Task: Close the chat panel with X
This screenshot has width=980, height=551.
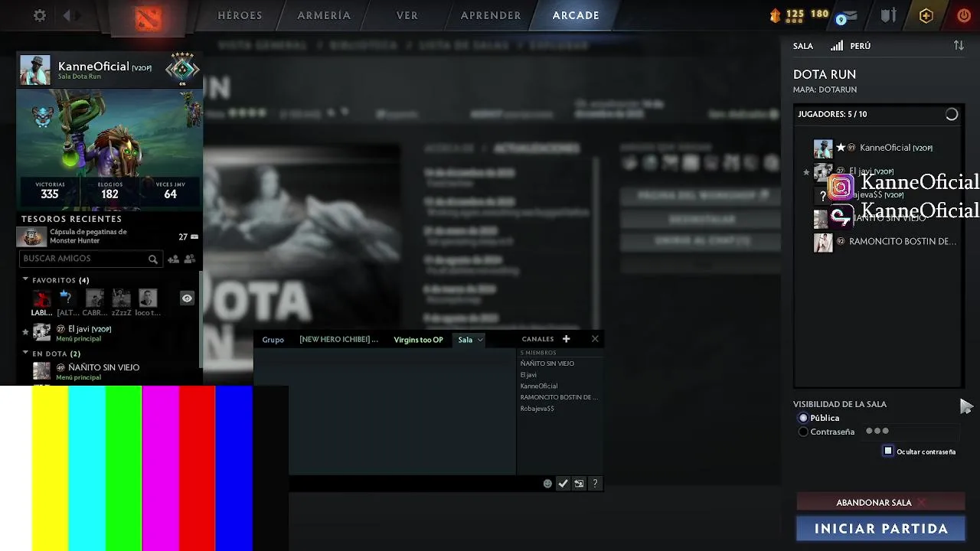Action: (595, 339)
